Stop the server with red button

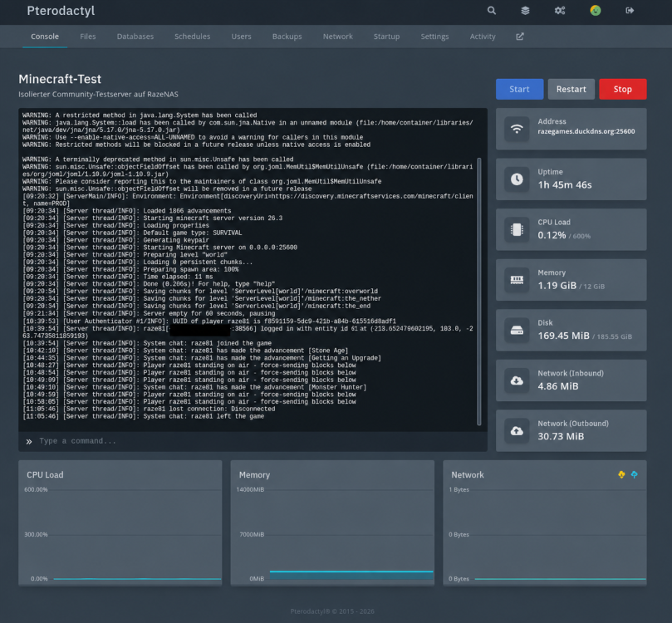click(x=623, y=89)
